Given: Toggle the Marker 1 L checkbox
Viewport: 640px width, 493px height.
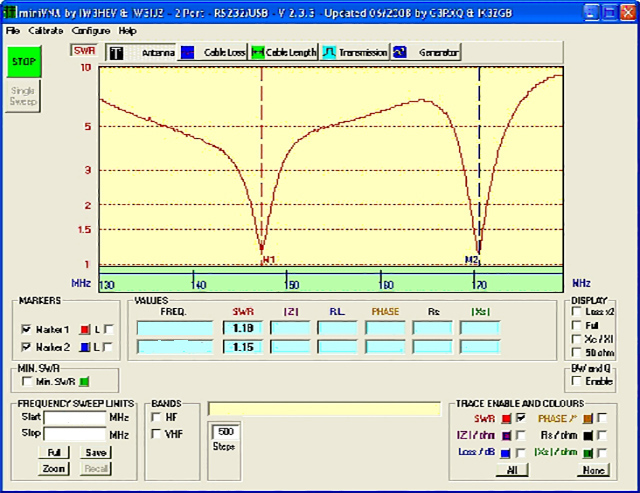Looking at the screenshot, I should (109, 329).
